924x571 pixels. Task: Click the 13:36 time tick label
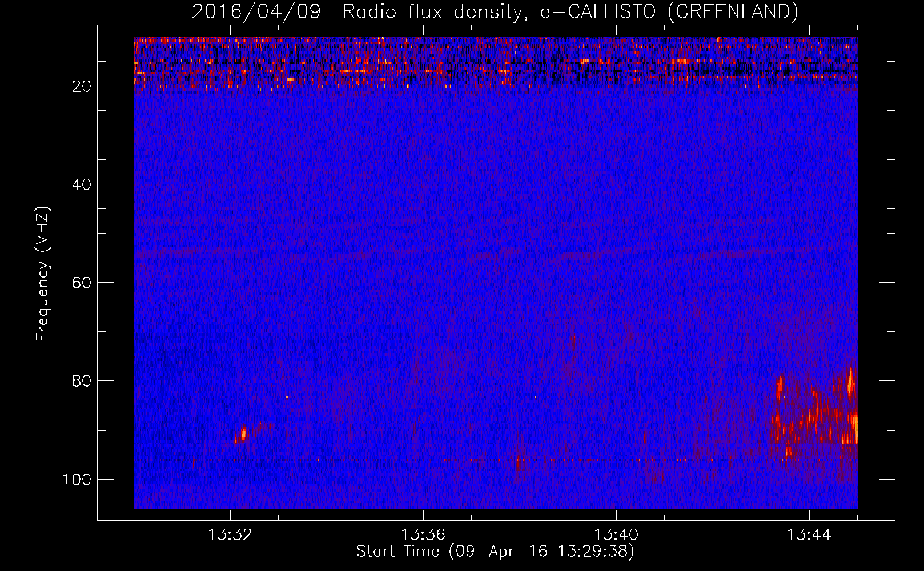(423, 535)
